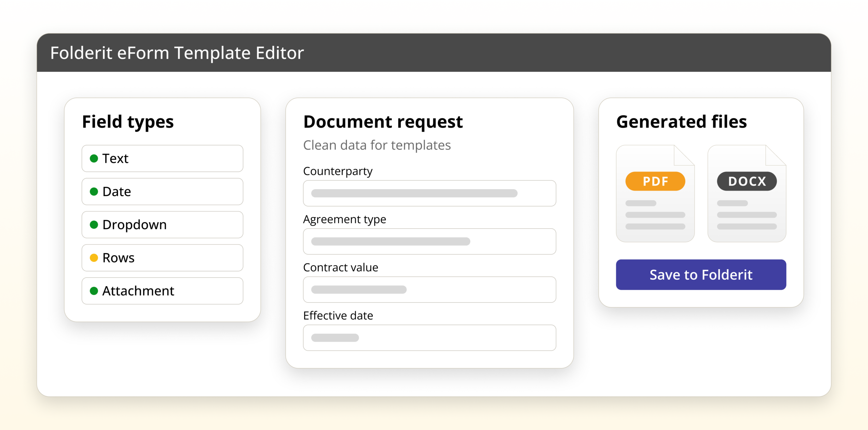Click the green dot beside Attachment

tap(94, 291)
